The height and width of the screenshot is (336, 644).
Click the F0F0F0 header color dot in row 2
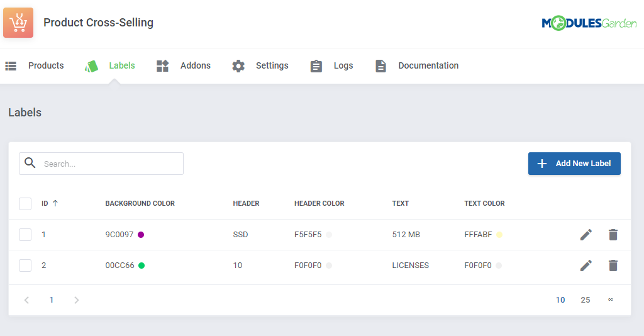coord(329,266)
